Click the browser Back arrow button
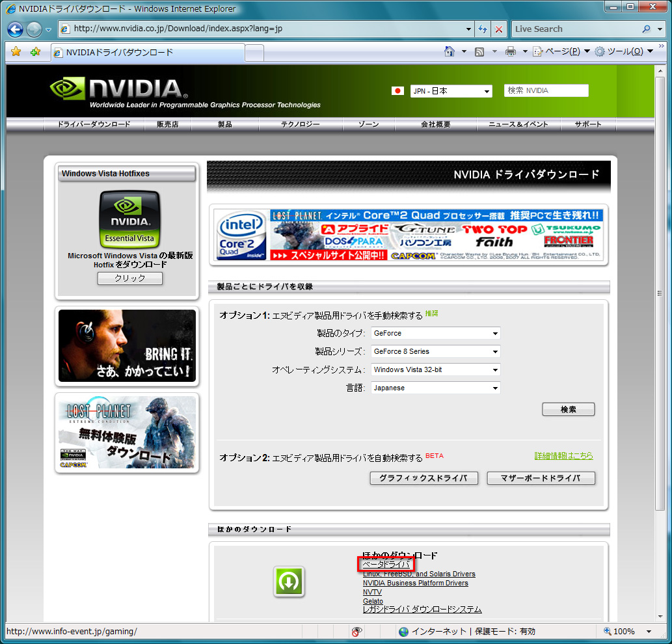 [16, 29]
